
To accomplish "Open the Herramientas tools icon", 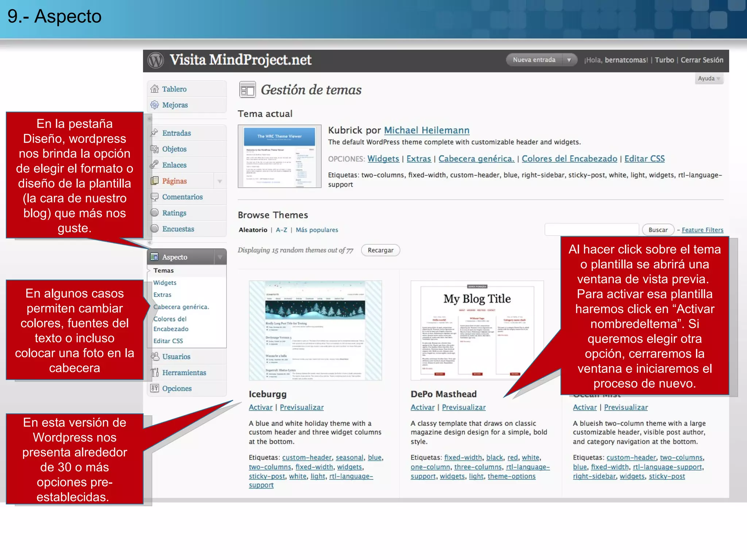I will tap(155, 372).
